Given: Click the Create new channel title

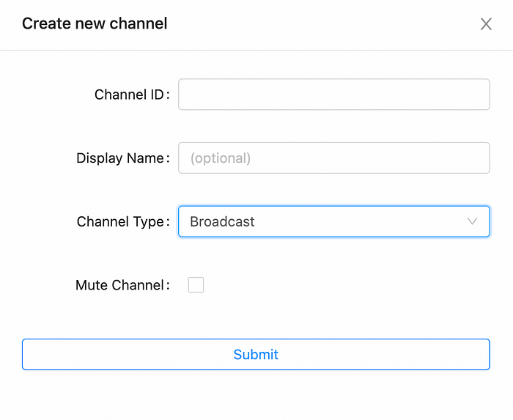Looking at the screenshot, I should click(x=95, y=23).
